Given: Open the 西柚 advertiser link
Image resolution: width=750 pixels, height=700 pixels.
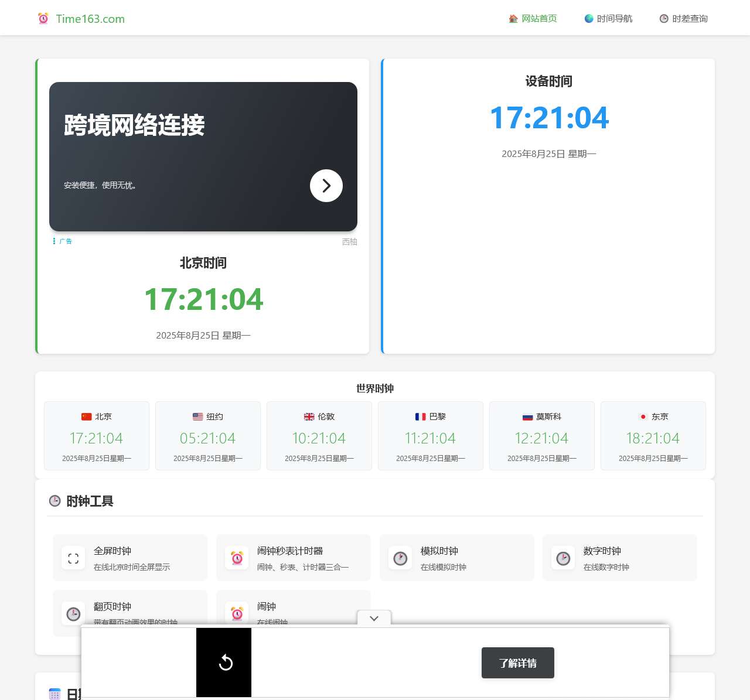Looking at the screenshot, I should 350,241.
